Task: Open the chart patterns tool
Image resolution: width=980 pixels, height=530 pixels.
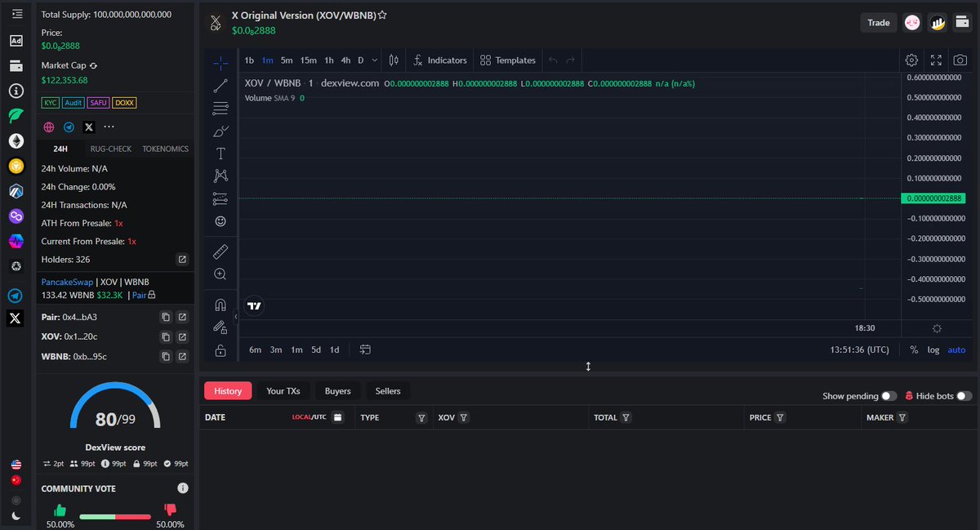Action: coord(220,176)
